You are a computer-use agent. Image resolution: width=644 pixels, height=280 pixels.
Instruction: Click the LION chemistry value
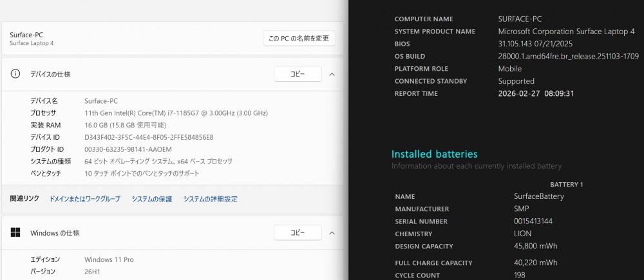point(522,234)
